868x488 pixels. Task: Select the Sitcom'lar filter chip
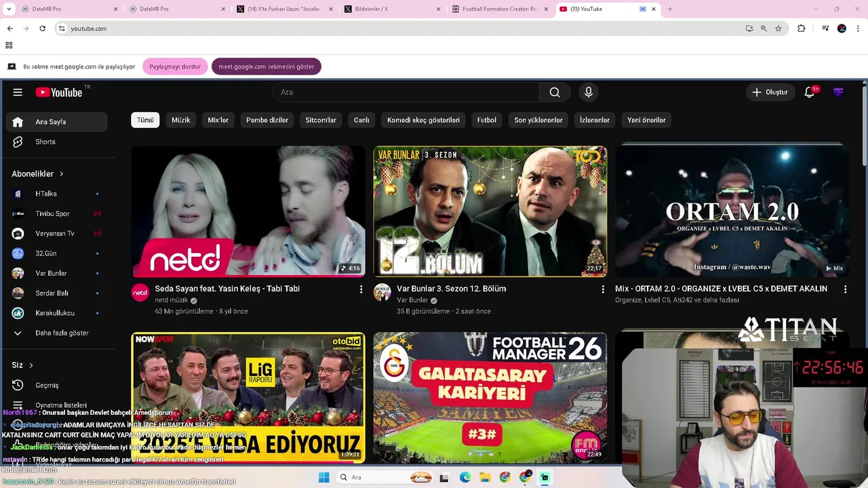click(321, 120)
